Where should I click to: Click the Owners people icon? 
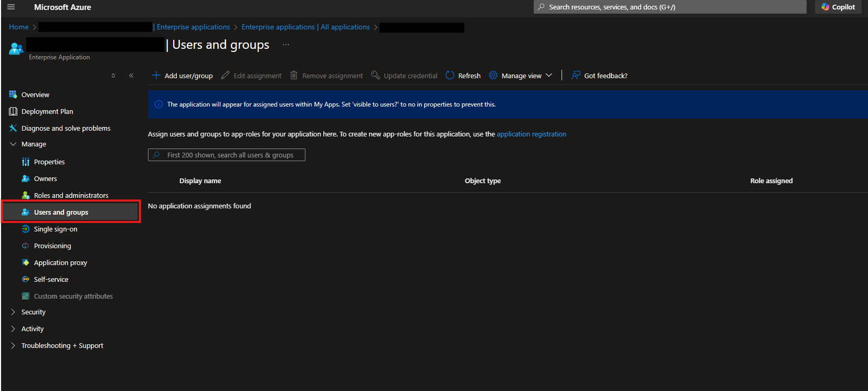[x=26, y=178]
